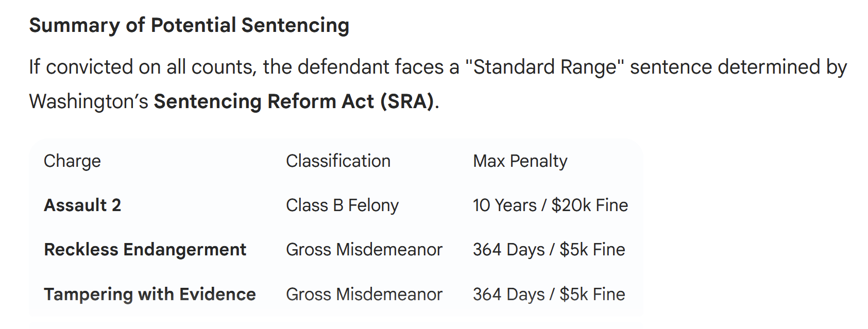Click Reckless Endangerment's "Gross Misdemeanor" classification
Viewport: 868px width, 329px height.
coord(364,250)
